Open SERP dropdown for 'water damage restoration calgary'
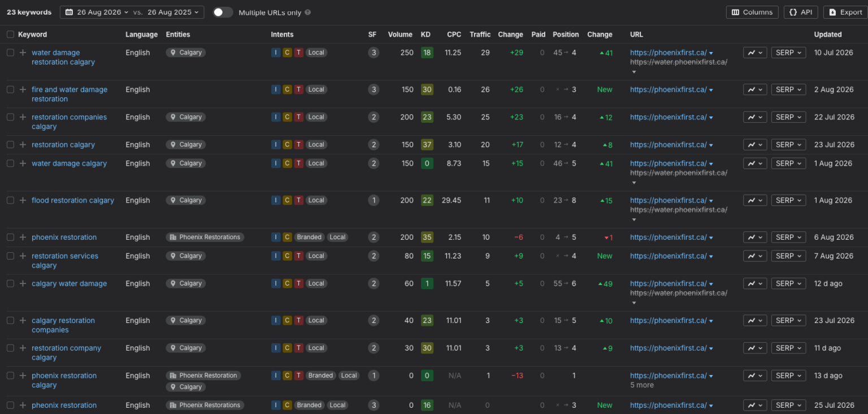 (x=788, y=53)
